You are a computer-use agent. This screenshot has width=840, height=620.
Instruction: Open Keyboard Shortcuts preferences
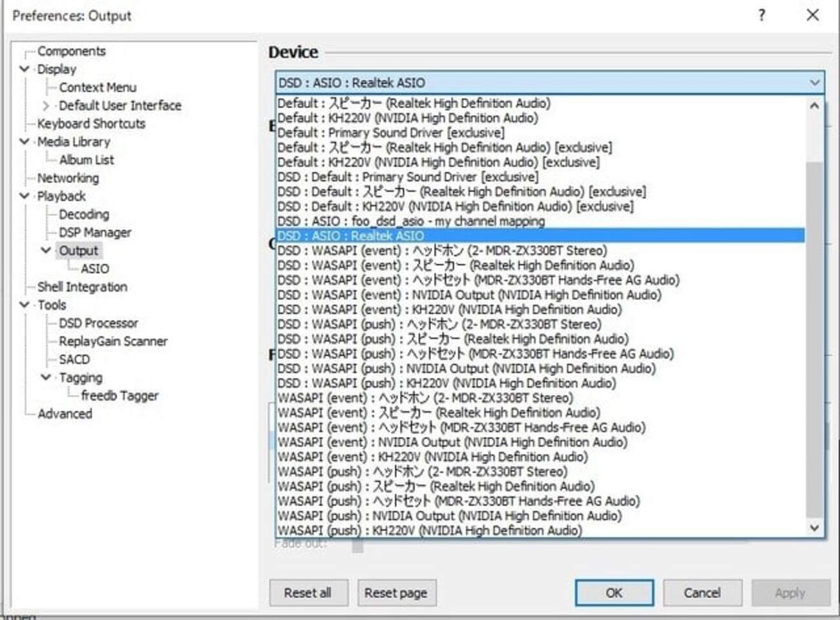[91, 123]
